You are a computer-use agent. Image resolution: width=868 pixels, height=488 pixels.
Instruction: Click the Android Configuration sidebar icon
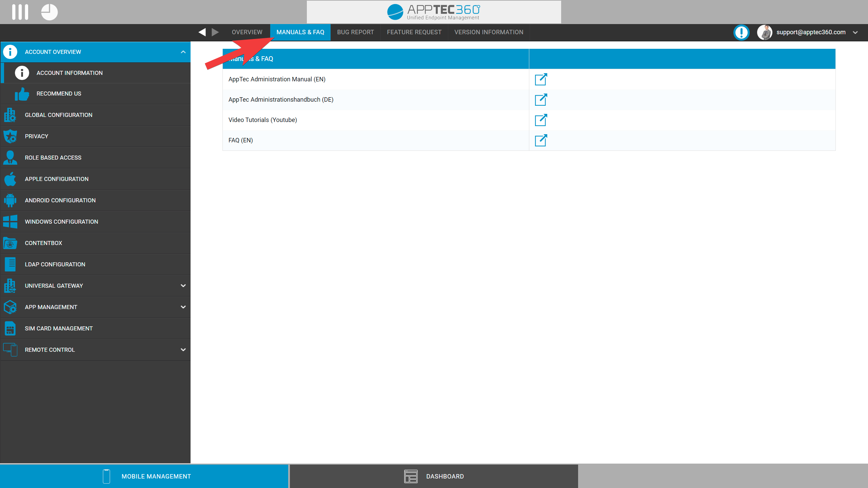[x=10, y=200]
